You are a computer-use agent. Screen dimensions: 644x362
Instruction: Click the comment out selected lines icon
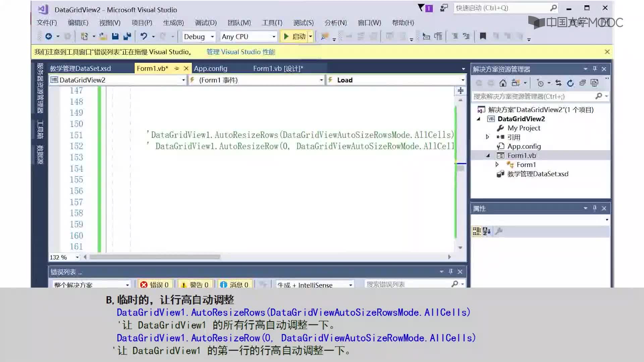(455, 36)
